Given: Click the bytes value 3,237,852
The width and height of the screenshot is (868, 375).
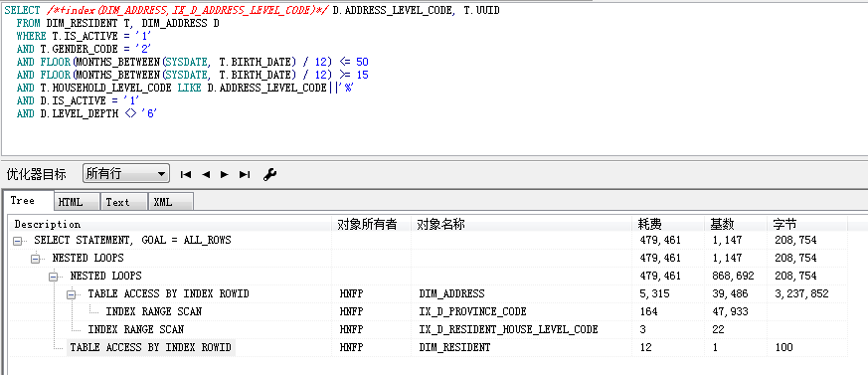Looking at the screenshot, I should 801,293.
